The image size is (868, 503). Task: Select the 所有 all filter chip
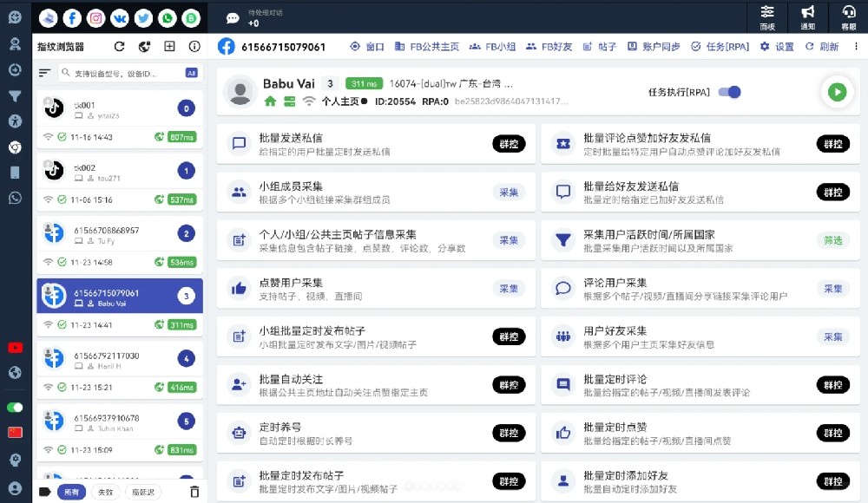71,492
